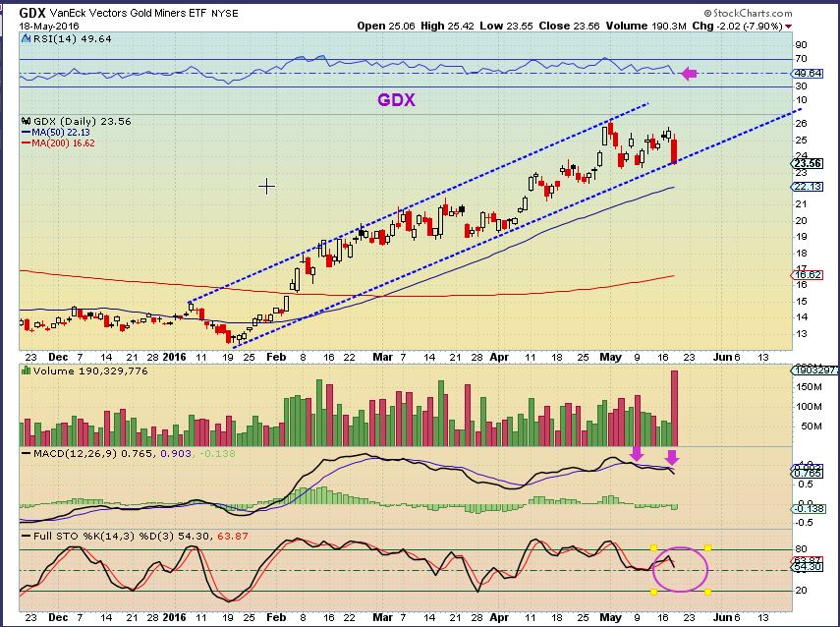840x627 pixels.
Task: Click the RSI(14) indicator icon
Action: (x=26, y=38)
